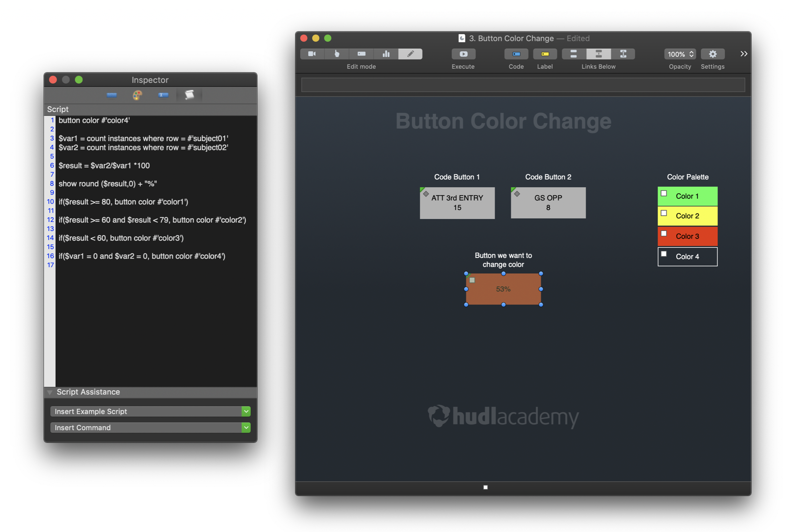This screenshot has height=532, width=789.
Task: Activate the pencil edit tool
Action: pyautogui.click(x=410, y=54)
